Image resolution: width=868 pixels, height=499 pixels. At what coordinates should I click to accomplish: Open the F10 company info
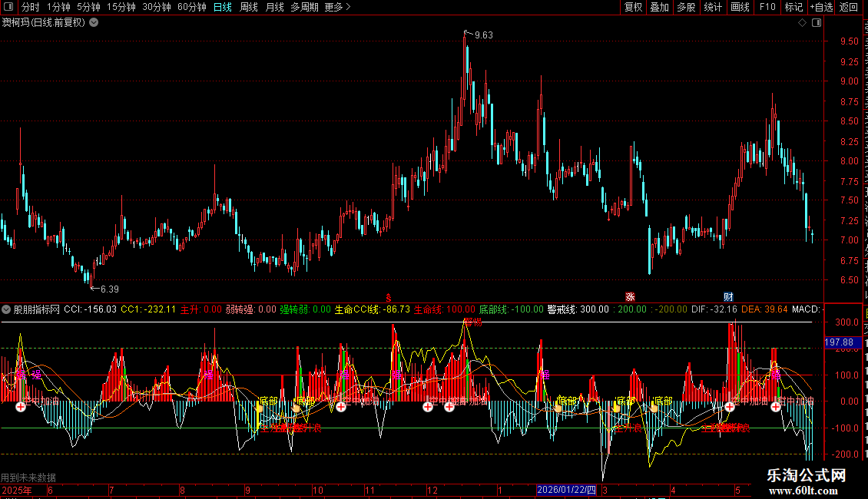pyautogui.click(x=767, y=7)
